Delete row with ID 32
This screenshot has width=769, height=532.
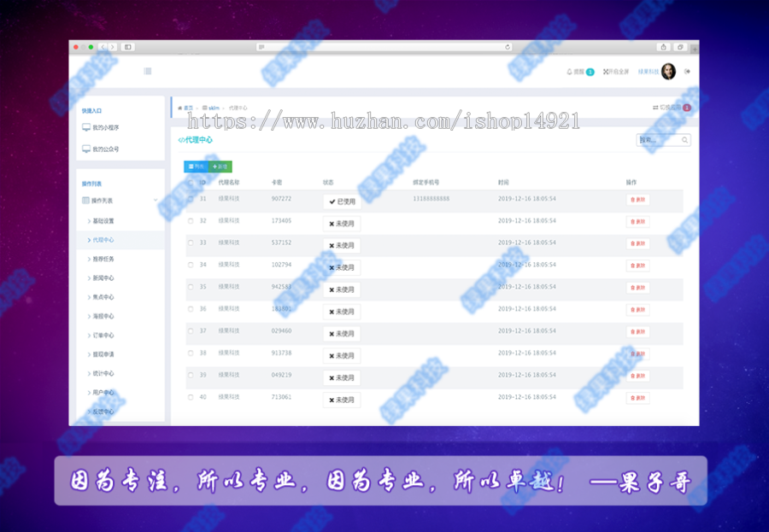click(x=638, y=222)
